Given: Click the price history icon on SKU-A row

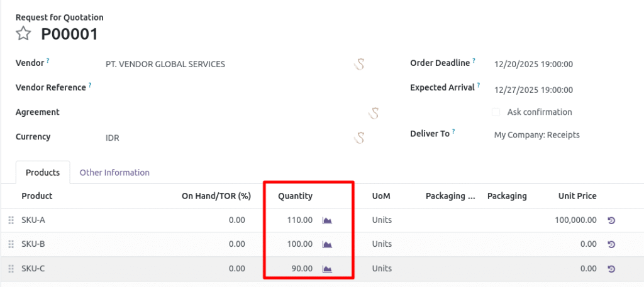Looking at the screenshot, I should [611, 220].
